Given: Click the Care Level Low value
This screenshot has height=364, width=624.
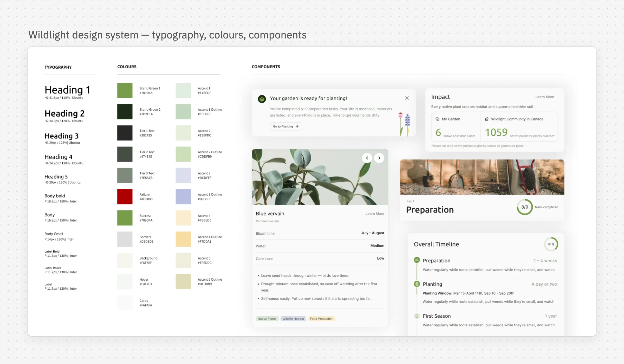Looking at the screenshot, I should point(381,258).
